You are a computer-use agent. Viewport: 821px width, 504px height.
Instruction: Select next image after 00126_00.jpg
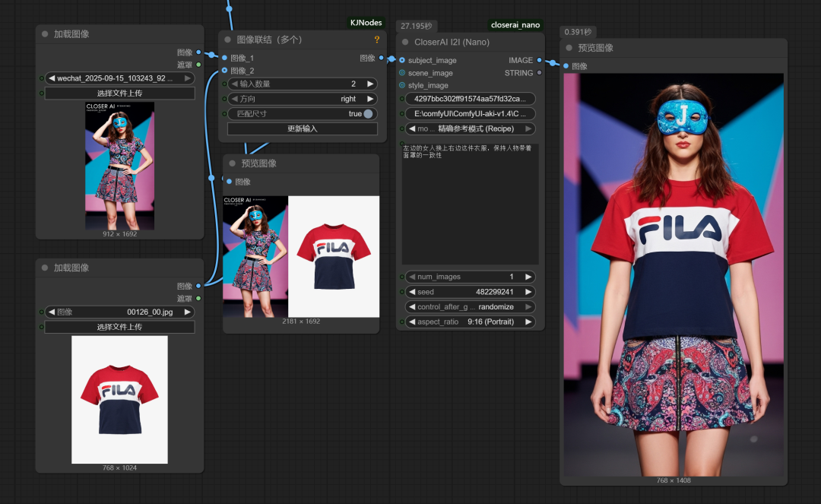(188, 312)
